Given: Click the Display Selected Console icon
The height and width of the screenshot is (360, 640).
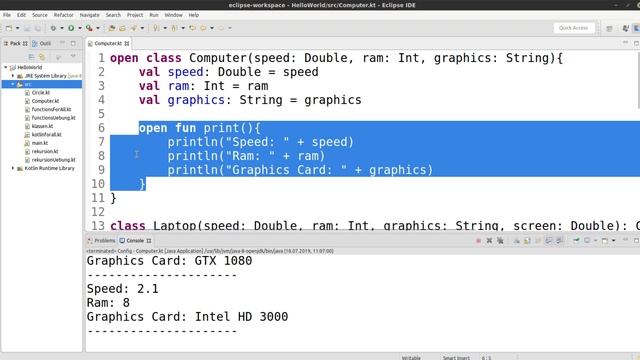Looking at the screenshot, I should (587, 241).
